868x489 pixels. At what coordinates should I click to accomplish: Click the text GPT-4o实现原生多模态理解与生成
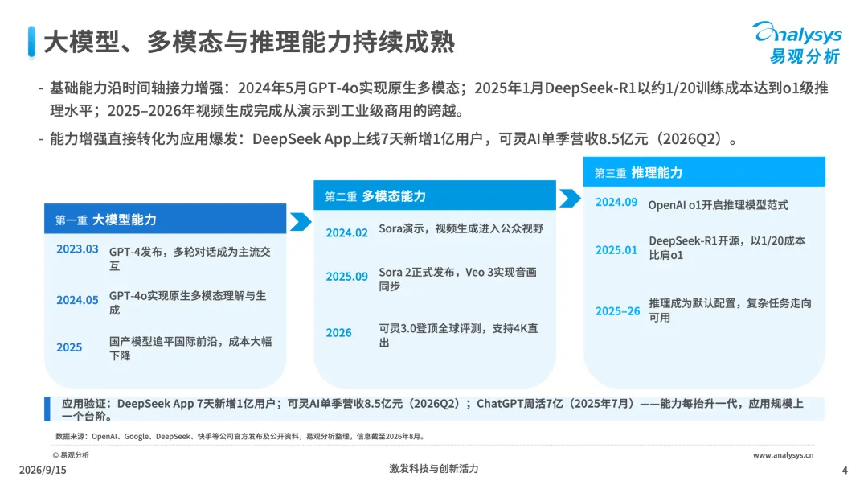pos(187,303)
